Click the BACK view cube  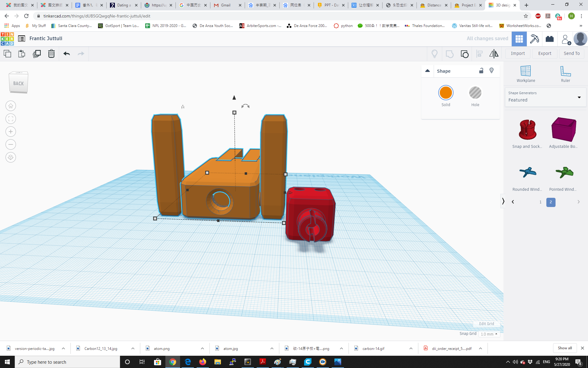pyautogui.click(x=18, y=83)
